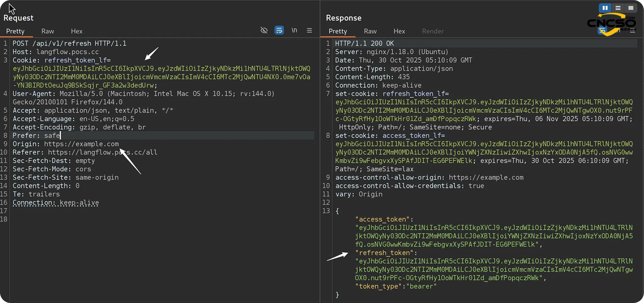644x303 pixels.
Task: Open the response Raw tab
Action: (x=370, y=31)
